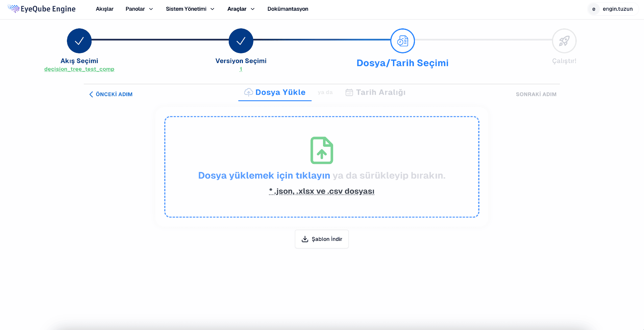The image size is (644, 330).
Task: Select the Dosya Yükle tab
Action: click(x=275, y=92)
